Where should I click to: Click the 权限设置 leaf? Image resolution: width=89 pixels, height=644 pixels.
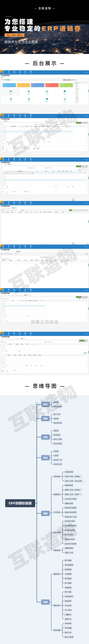[x=68, y=628]
